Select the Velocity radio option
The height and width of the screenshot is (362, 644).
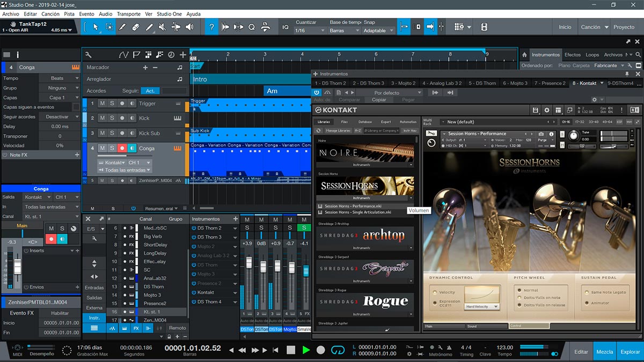434,292
